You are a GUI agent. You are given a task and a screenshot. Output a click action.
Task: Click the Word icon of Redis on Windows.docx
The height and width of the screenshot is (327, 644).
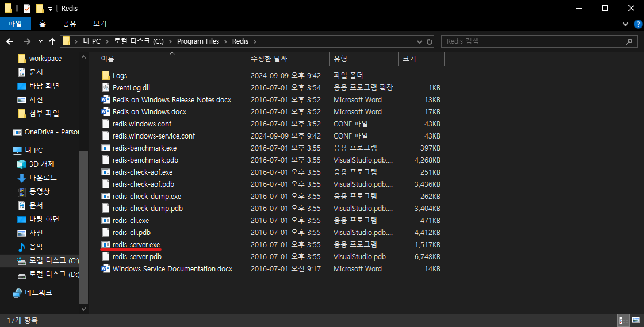(106, 111)
